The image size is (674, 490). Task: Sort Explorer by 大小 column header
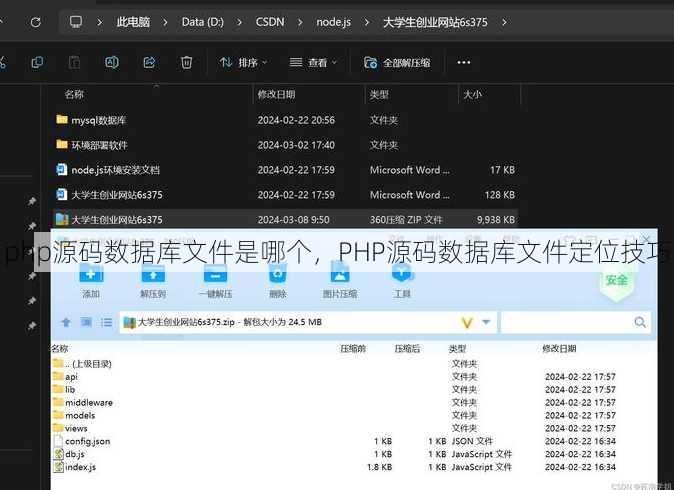point(472,94)
